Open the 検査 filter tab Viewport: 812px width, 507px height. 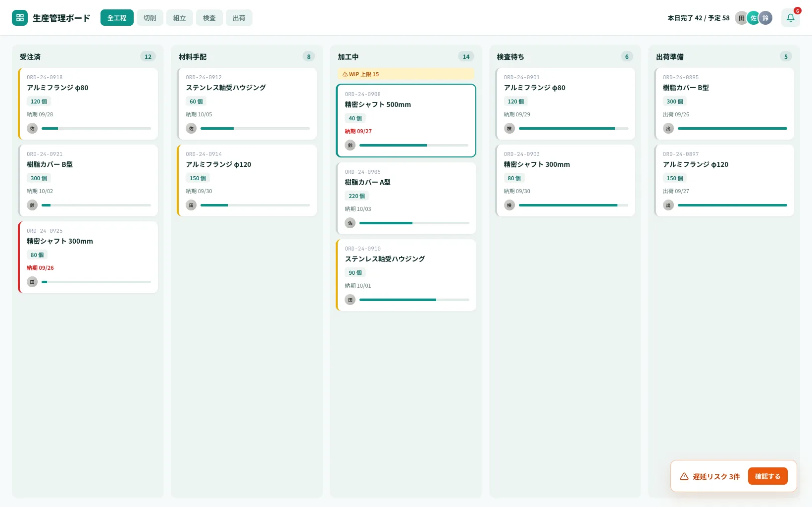pos(209,18)
